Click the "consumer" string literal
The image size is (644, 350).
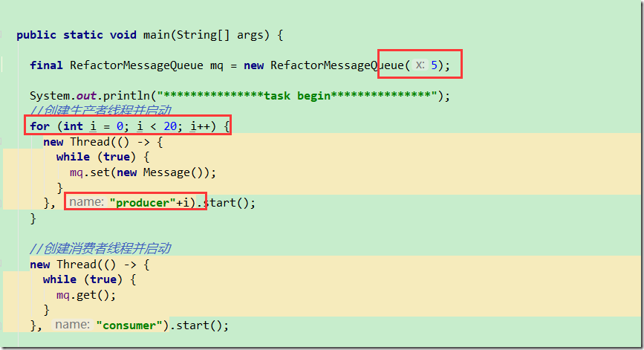(129, 325)
